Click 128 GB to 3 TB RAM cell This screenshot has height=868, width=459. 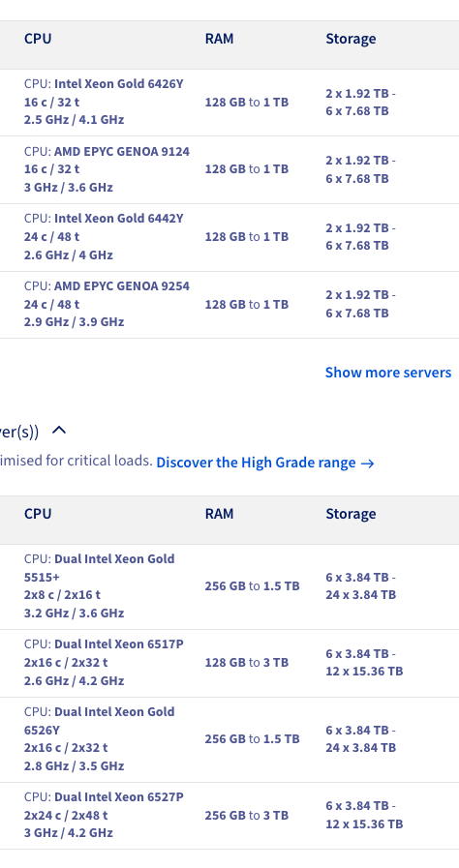click(x=247, y=663)
